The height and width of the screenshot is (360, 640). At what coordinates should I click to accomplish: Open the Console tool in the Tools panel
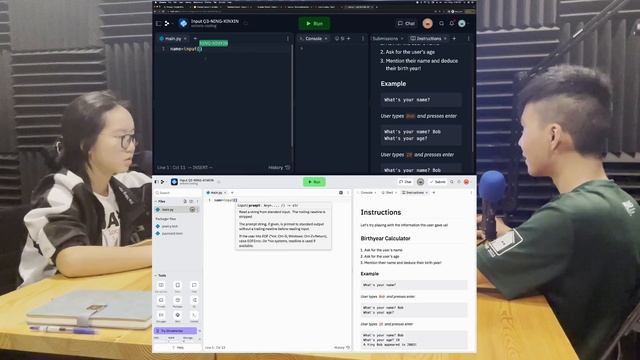pos(194,316)
